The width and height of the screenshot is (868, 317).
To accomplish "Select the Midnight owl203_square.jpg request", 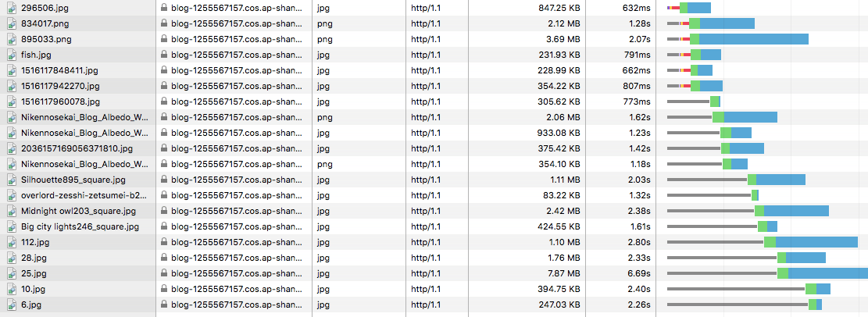I will [x=434, y=211].
